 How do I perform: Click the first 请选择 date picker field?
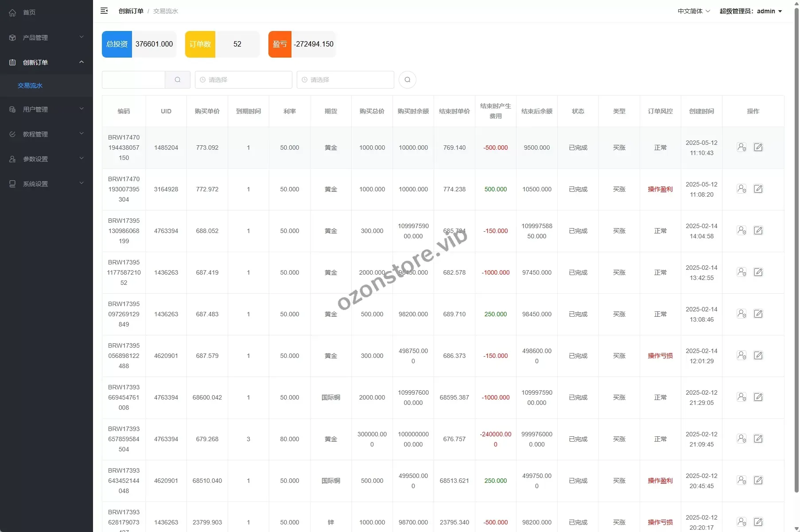[x=244, y=80]
